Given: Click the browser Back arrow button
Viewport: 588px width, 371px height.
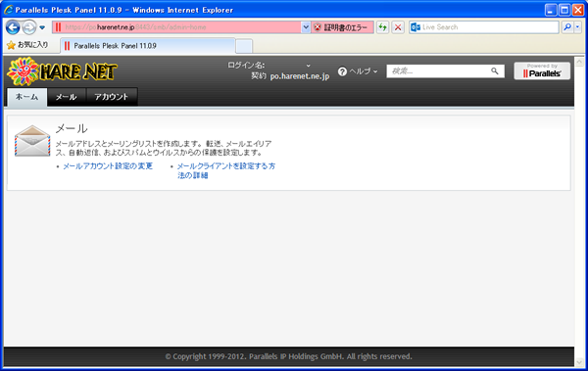Looking at the screenshot, I should pos(13,27).
